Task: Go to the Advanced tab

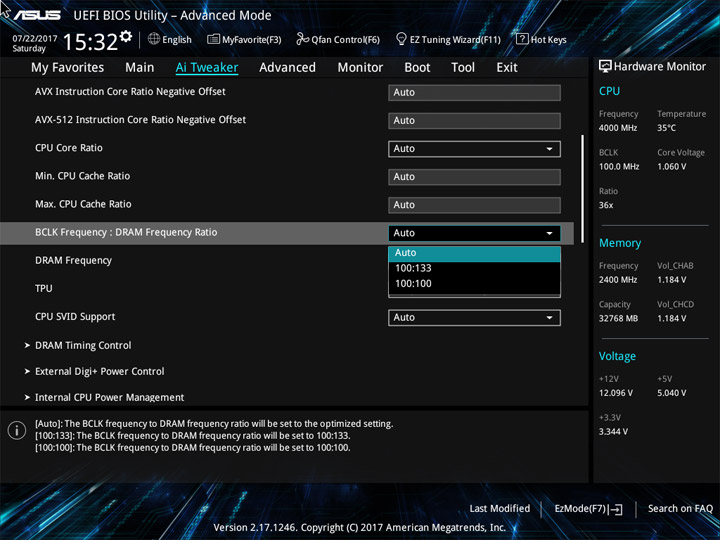Action: (x=287, y=68)
